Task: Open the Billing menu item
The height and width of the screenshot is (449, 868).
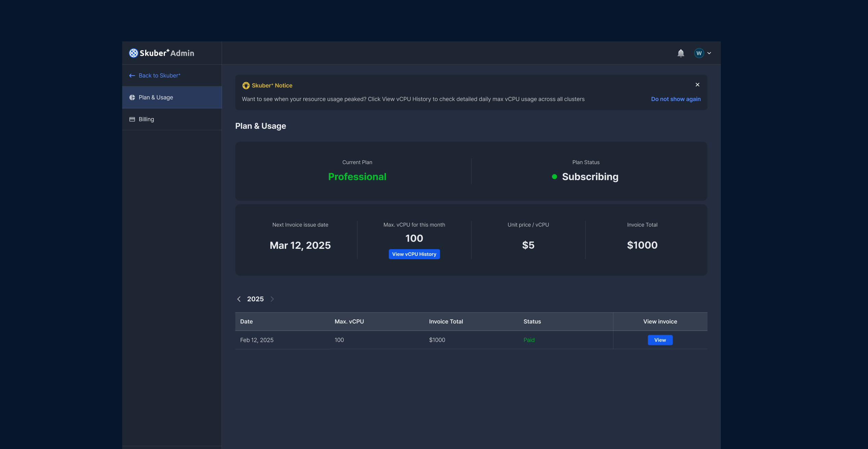Action: pyautogui.click(x=146, y=119)
